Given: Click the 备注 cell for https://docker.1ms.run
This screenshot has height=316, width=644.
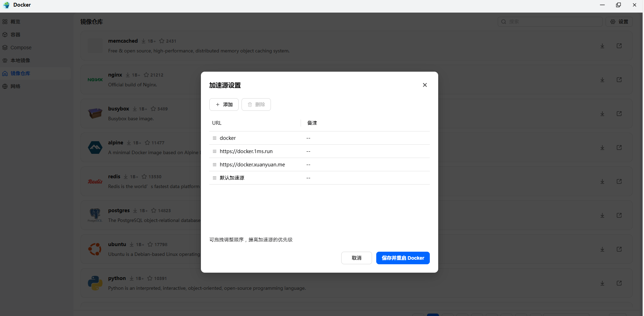Looking at the screenshot, I should click(x=308, y=151).
